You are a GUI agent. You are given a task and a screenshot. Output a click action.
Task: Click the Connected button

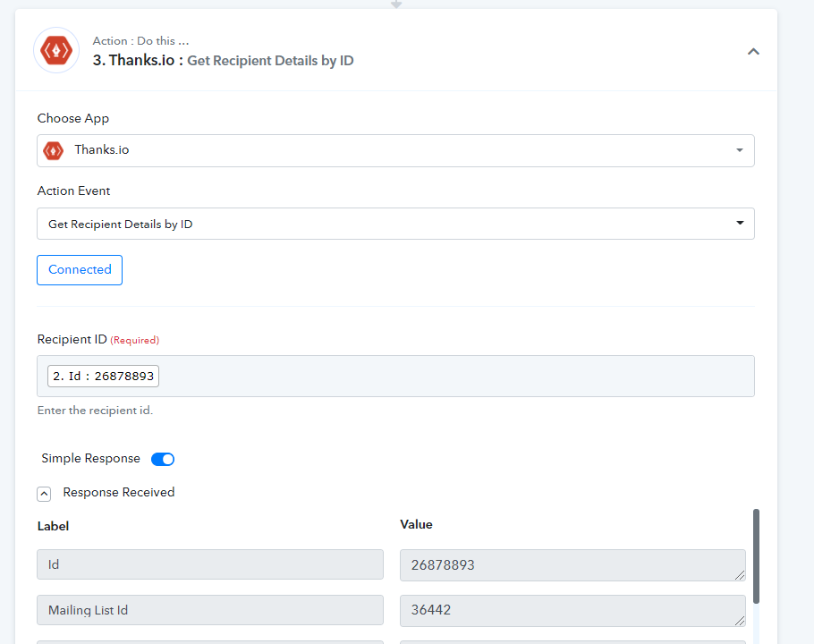click(x=80, y=270)
